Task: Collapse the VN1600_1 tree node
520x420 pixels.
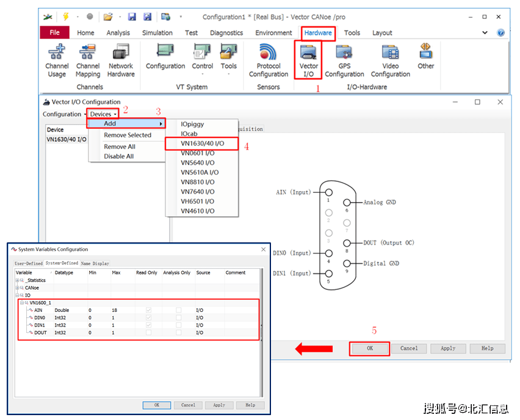Action: [x=22, y=303]
